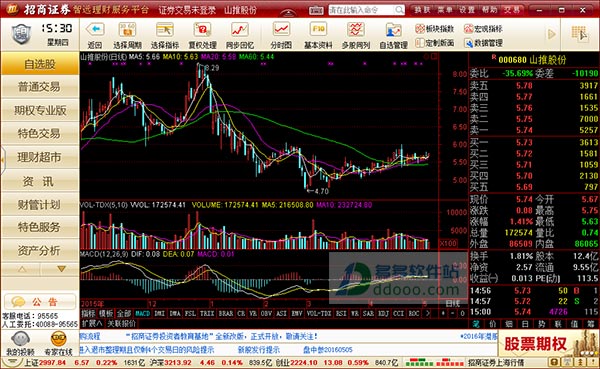Click the security shield icon beside the clock
Viewport: 600px width, 369px height.
tap(22, 34)
